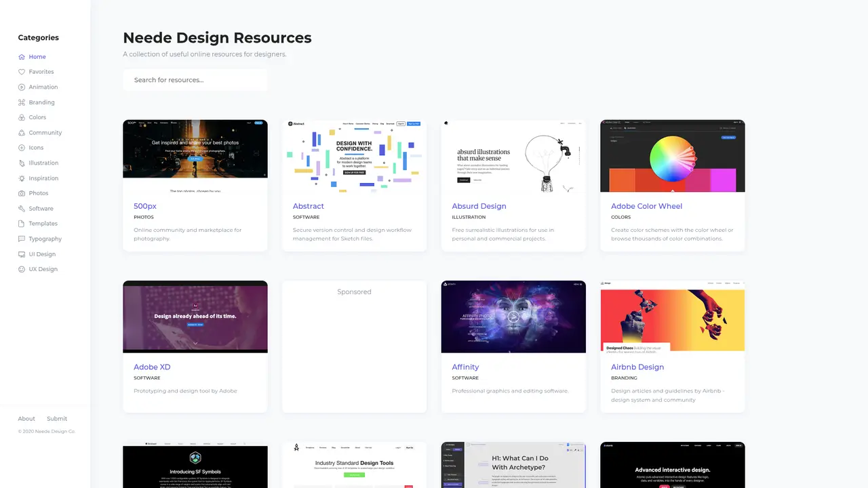
Task: Click the Search for resources field
Action: pyautogui.click(x=195, y=80)
